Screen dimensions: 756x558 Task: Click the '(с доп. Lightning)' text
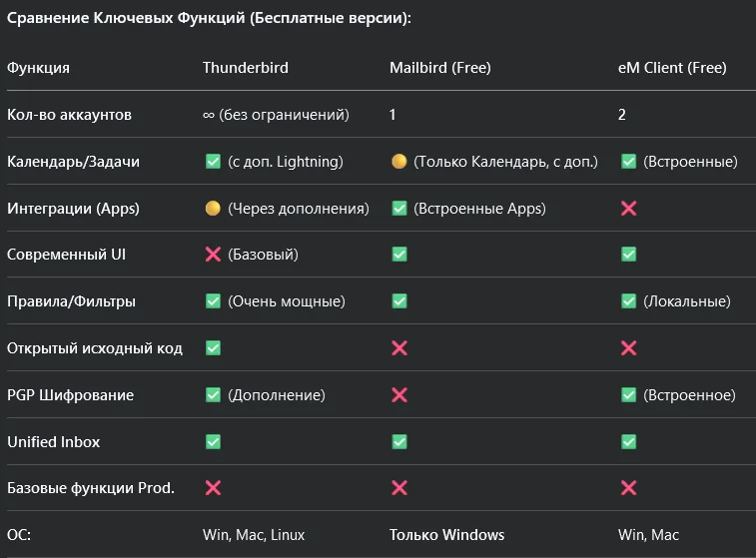click(286, 162)
